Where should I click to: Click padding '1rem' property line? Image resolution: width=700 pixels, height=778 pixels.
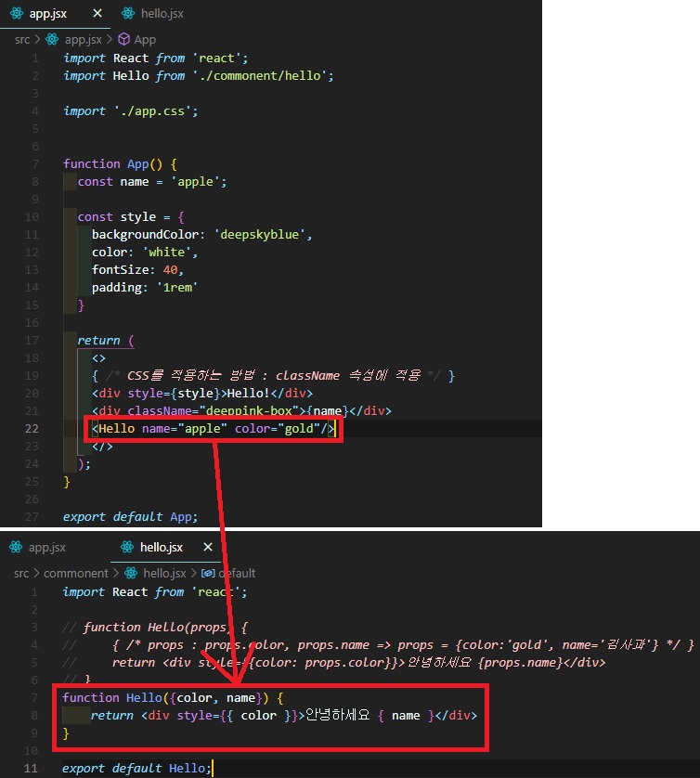[145, 288]
